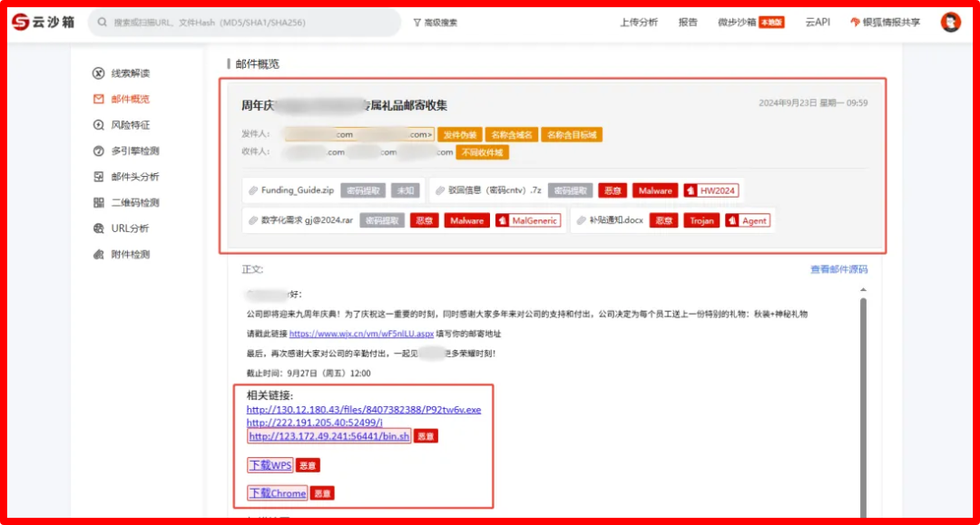This screenshot has width=980, height=525.
Task: Click 查看邮件源码 link
Action: [838, 269]
